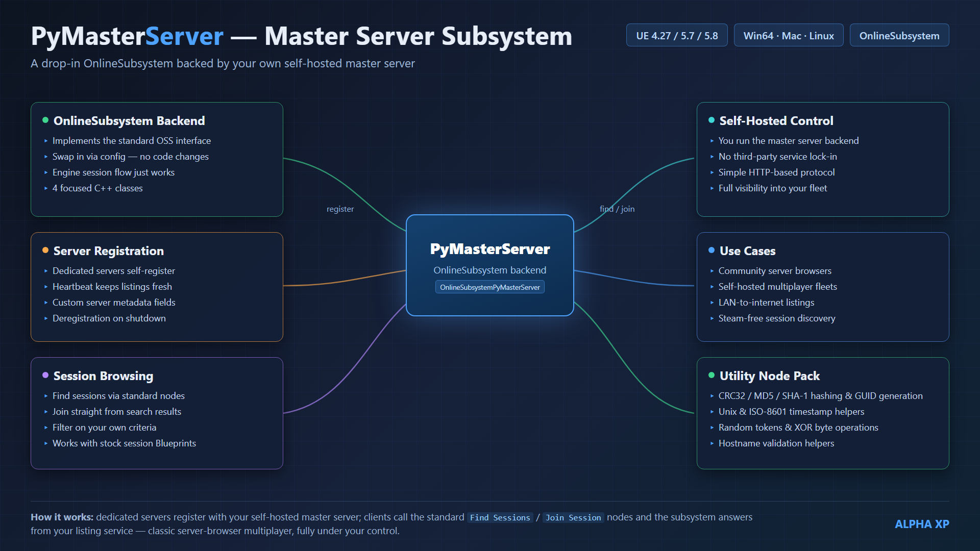Viewport: 980px width, 551px height.
Task: Select 'Community server browsers' line
Action: 775,271
